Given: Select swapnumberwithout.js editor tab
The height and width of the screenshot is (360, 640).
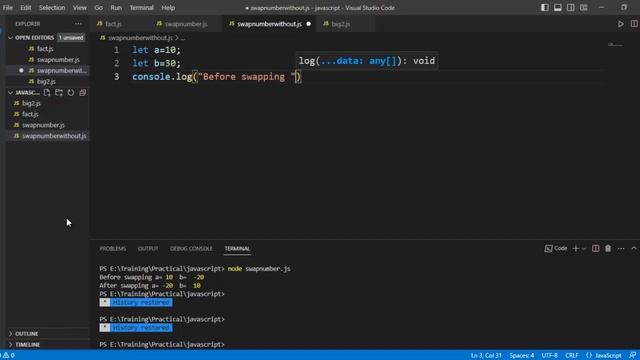Looking at the screenshot, I should [269, 24].
